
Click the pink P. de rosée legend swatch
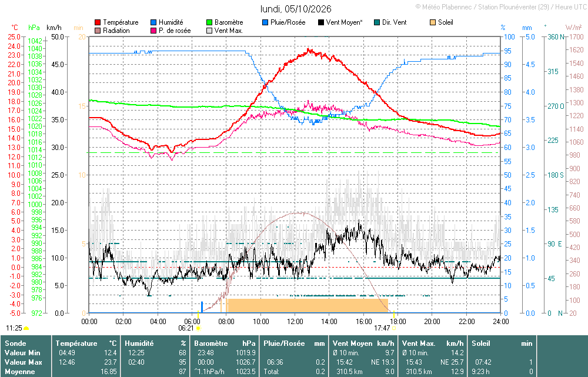pos(153,31)
